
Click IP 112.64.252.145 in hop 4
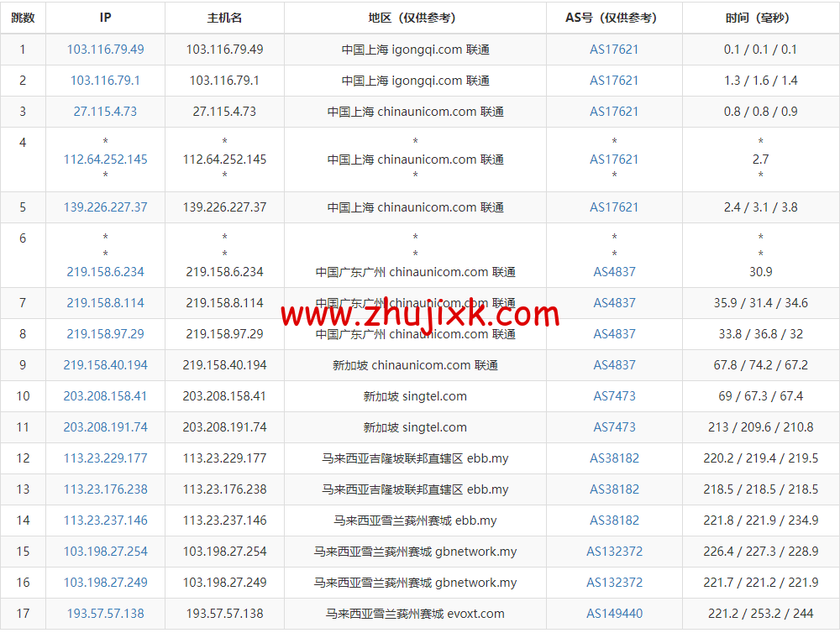click(x=104, y=159)
